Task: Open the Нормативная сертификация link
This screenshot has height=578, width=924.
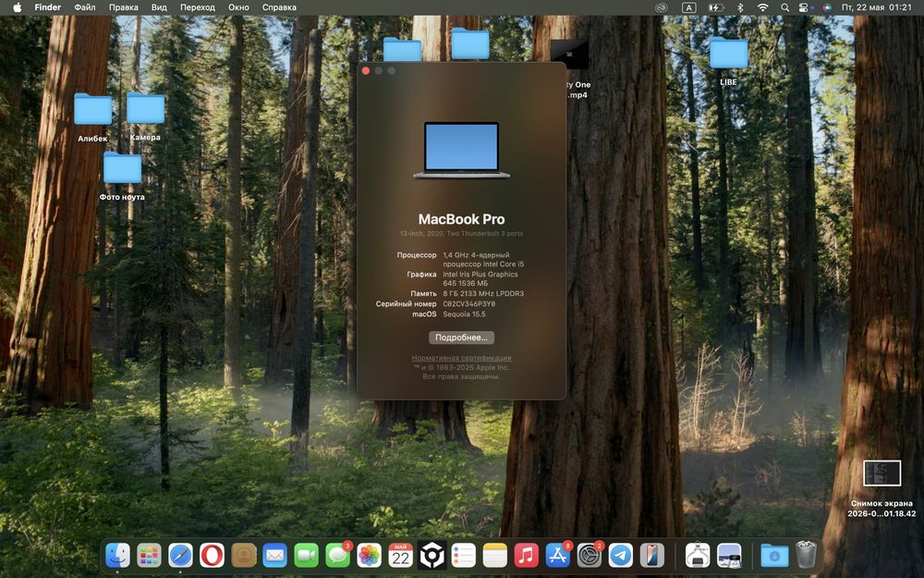Action: click(461, 358)
